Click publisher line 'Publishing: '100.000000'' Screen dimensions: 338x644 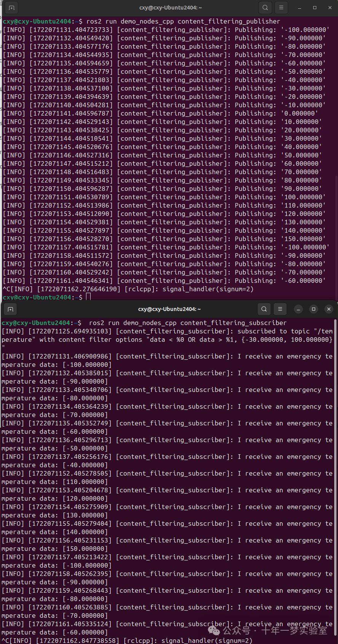point(164,197)
